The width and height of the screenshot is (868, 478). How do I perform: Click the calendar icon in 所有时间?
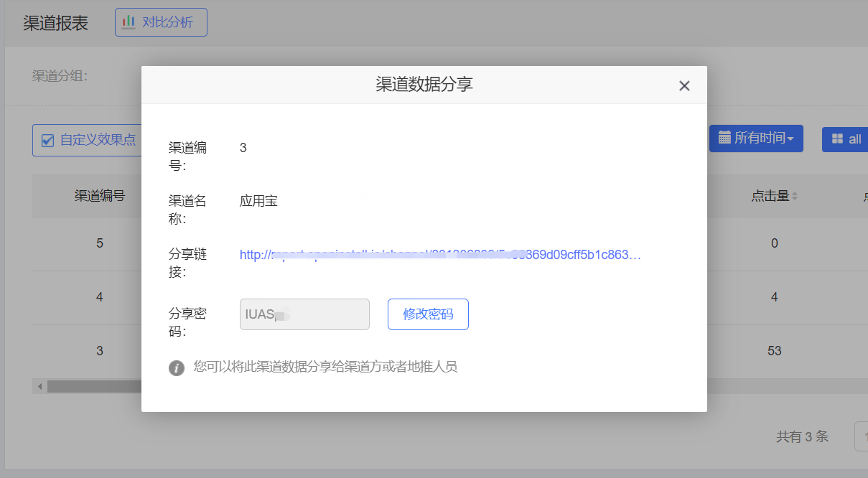click(x=724, y=138)
